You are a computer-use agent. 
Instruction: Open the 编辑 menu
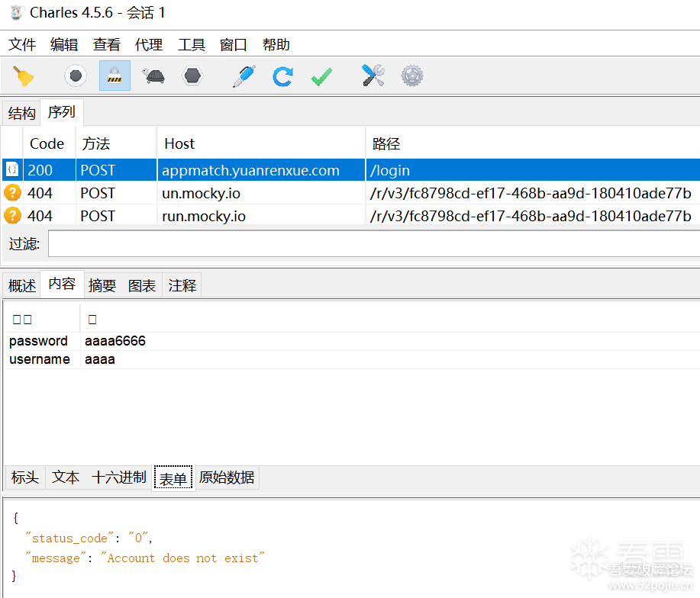pyautogui.click(x=64, y=44)
